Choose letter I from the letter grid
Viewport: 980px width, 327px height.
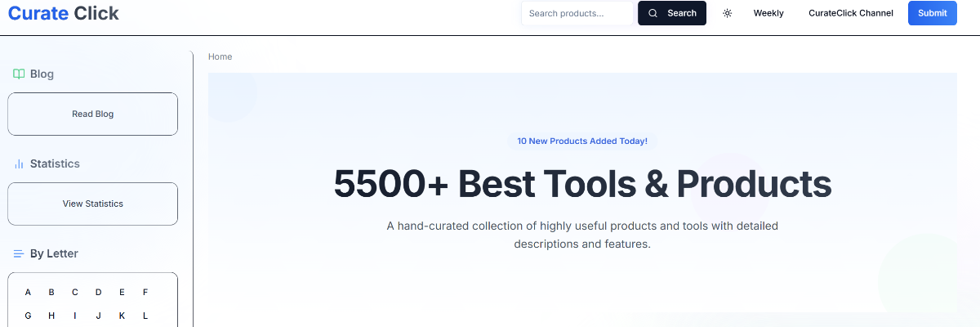(x=74, y=316)
